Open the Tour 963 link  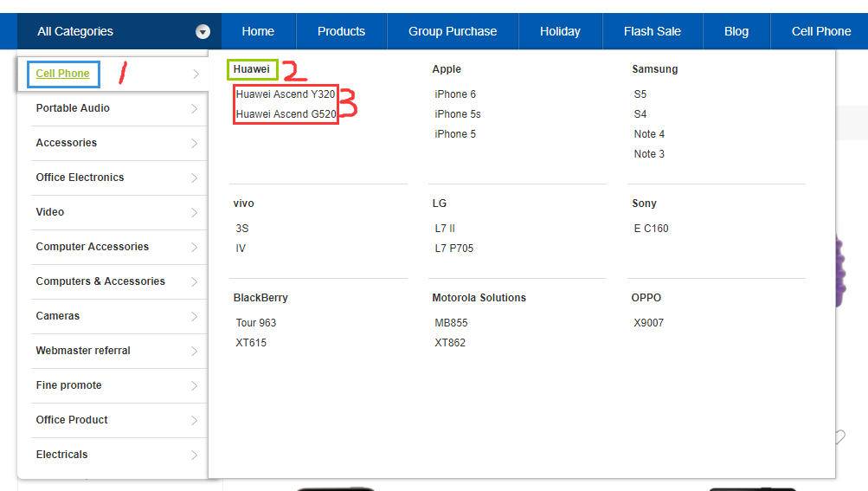click(256, 322)
